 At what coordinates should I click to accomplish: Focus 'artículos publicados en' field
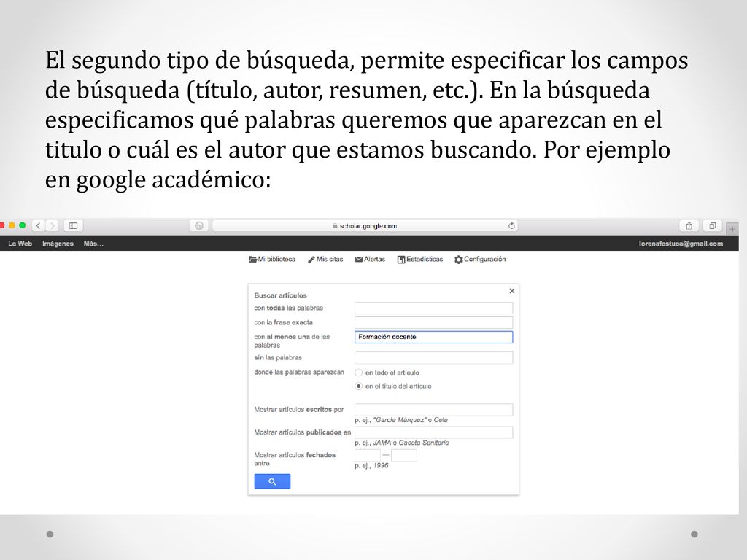pyautogui.click(x=433, y=432)
